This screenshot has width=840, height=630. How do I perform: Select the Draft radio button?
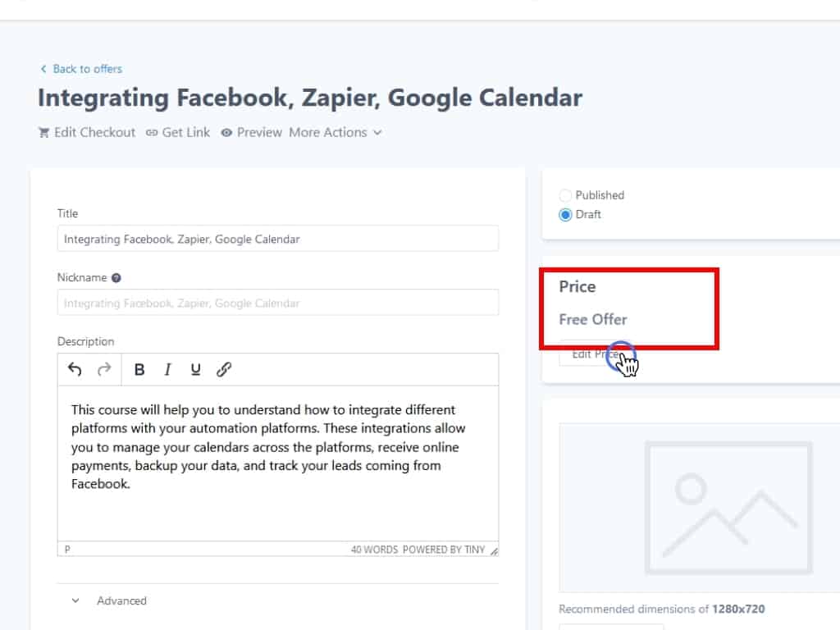565,215
